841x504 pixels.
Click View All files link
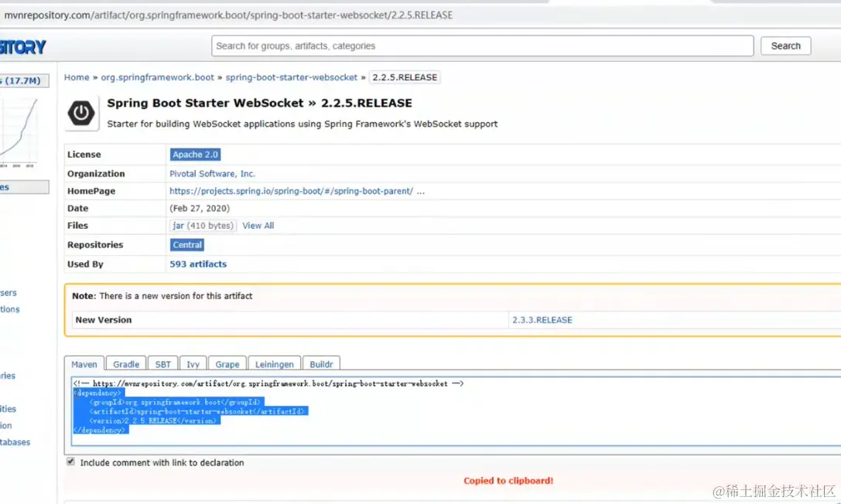(258, 226)
